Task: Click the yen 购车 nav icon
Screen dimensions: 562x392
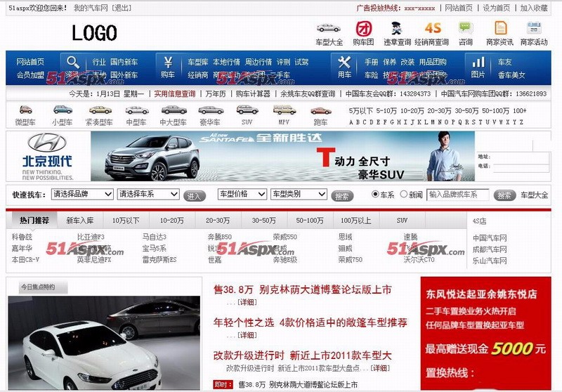Action: [x=168, y=63]
